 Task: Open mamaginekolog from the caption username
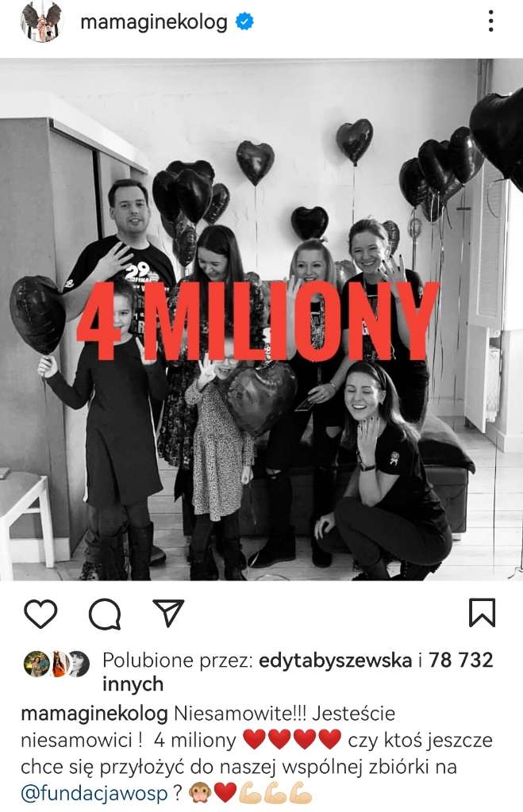(x=94, y=714)
